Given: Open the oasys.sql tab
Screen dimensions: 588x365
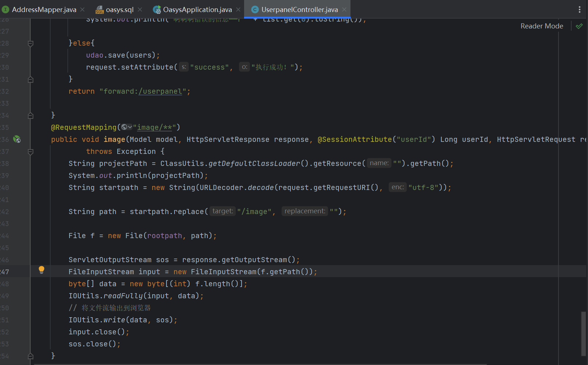Looking at the screenshot, I should click(119, 9).
